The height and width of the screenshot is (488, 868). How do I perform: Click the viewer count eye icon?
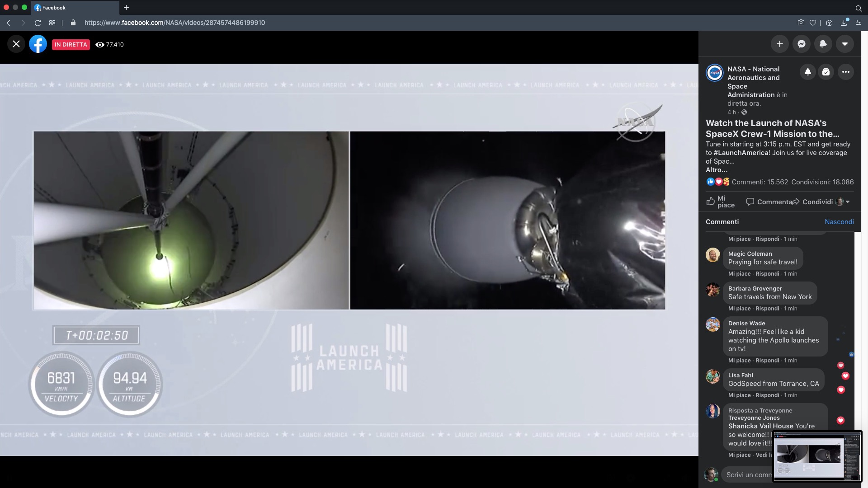coord(100,44)
